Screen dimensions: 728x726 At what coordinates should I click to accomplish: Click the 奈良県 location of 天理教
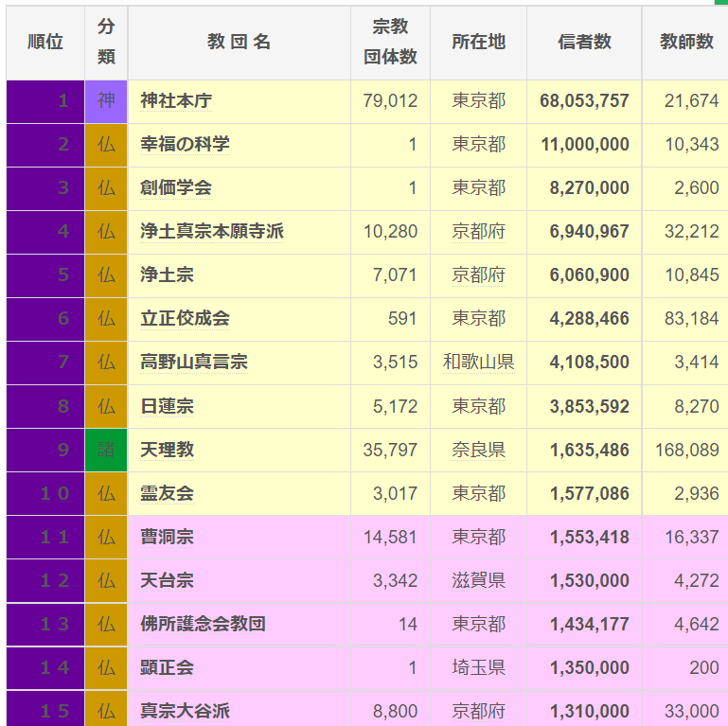tap(479, 450)
